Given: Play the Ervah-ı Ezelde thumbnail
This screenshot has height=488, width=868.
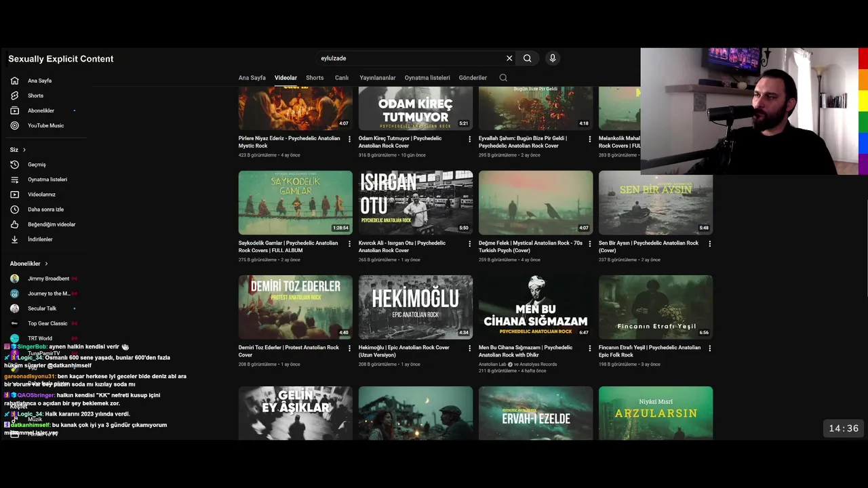Looking at the screenshot, I should click(536, 413).
